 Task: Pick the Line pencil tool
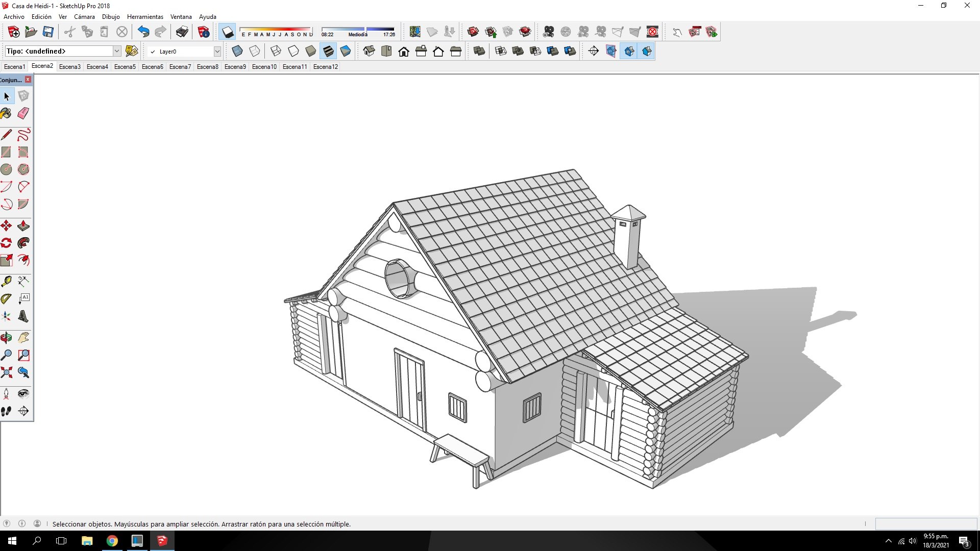(6, 135)
